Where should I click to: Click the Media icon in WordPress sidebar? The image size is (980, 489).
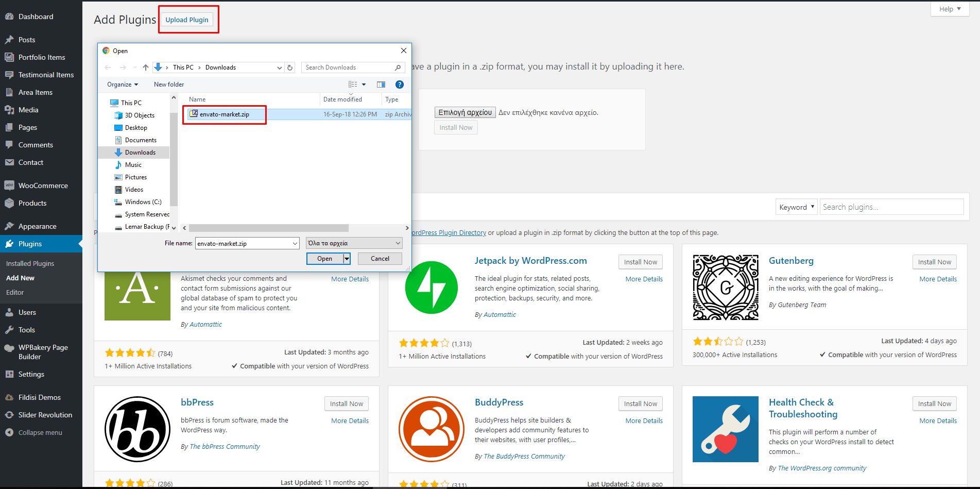pyautogui.click(x=9, y=110)
